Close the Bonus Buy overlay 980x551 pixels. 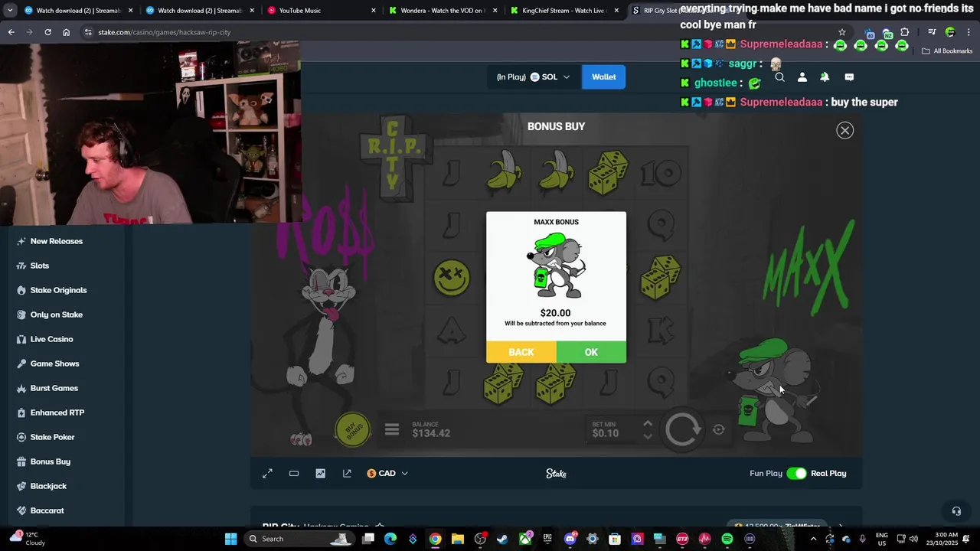(845, 130)
